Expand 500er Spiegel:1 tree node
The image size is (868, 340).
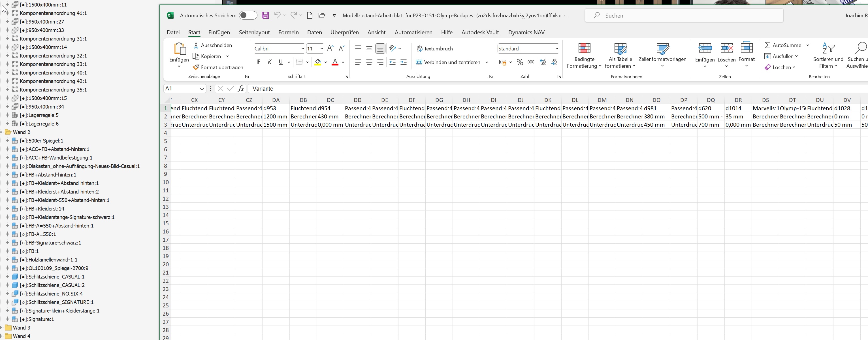point(7,141)
